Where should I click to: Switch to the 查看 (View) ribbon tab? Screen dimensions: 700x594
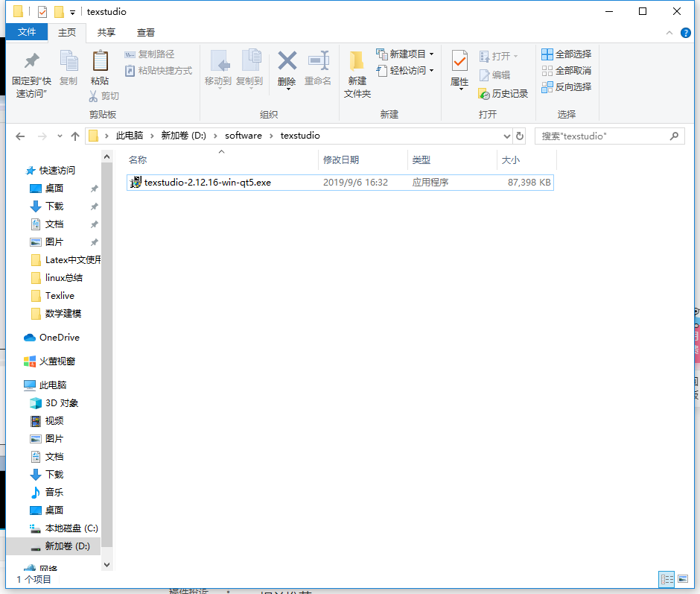coord(145,32)
